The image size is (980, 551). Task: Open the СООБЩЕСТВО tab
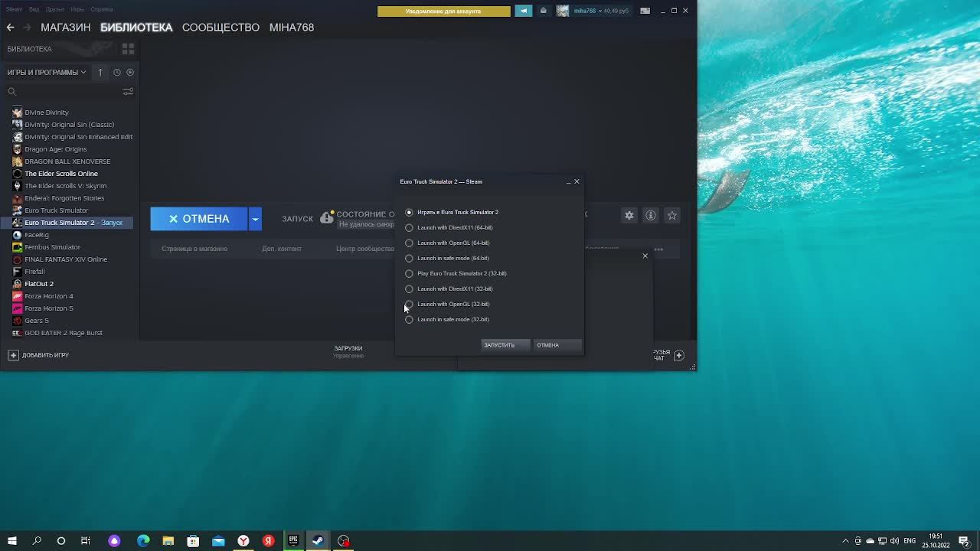point(220,28)
